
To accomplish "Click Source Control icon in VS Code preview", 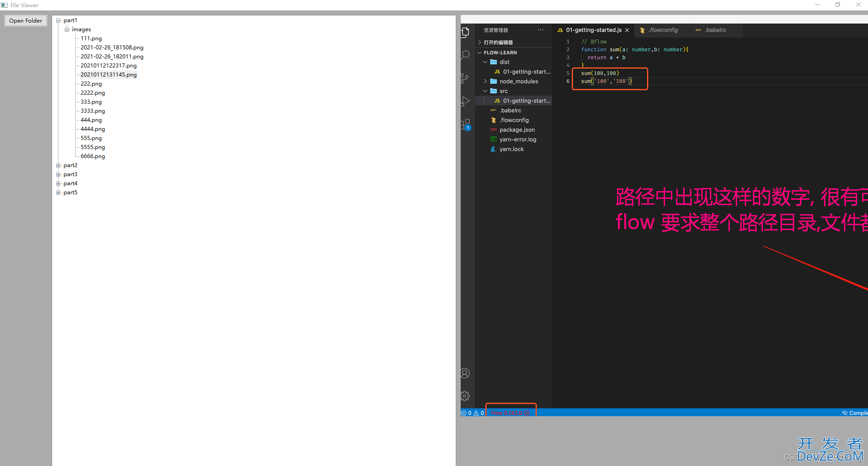I will [x=465, y=78].
